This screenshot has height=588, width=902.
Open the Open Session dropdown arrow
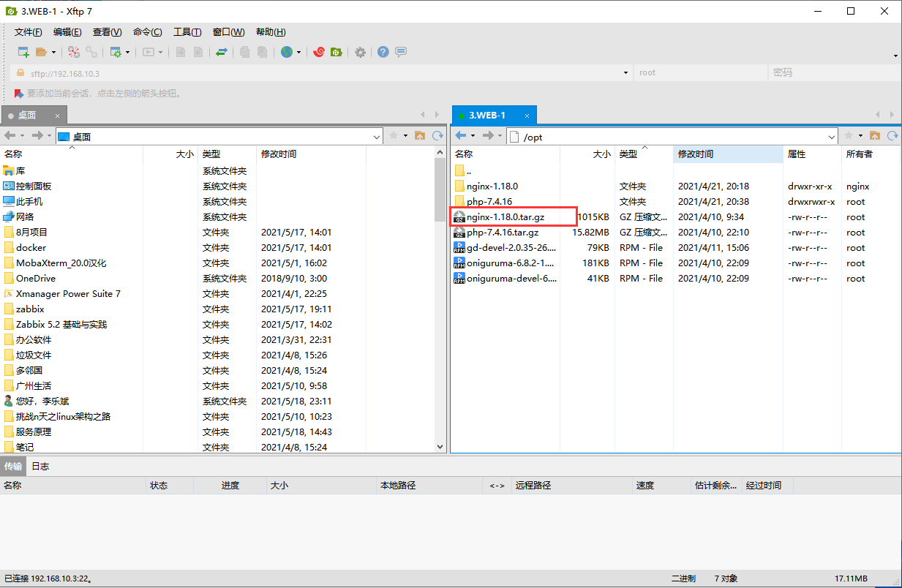53,52
